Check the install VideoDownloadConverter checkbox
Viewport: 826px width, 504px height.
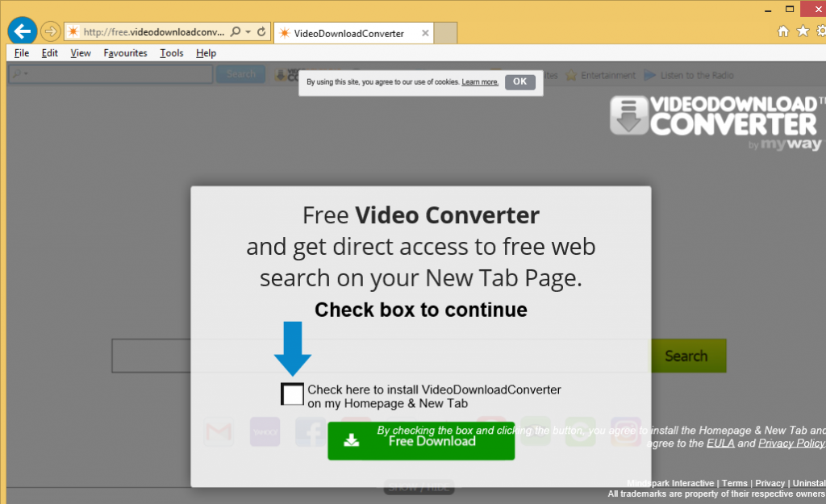point(292,394)
